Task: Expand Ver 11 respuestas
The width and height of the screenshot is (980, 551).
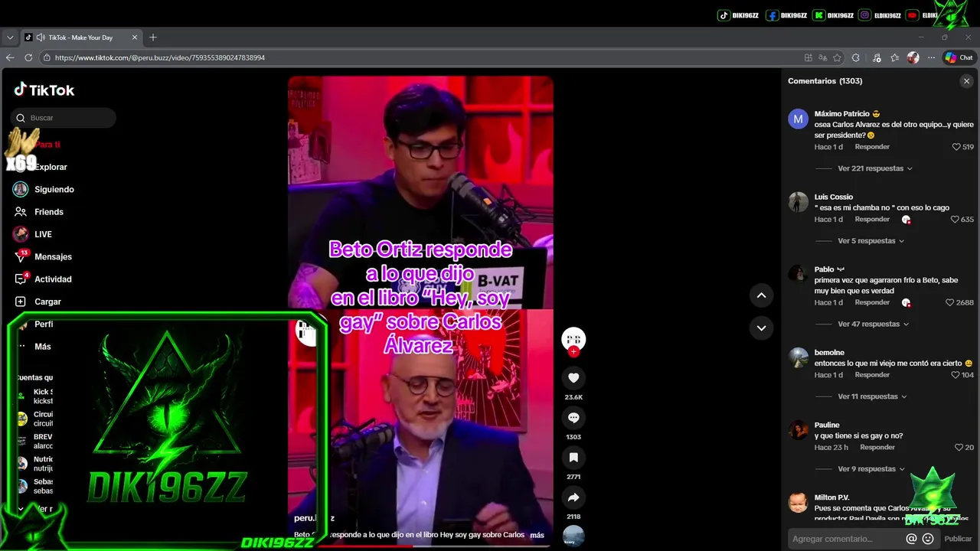Action: pyautogui.click(x=872, y=397)
